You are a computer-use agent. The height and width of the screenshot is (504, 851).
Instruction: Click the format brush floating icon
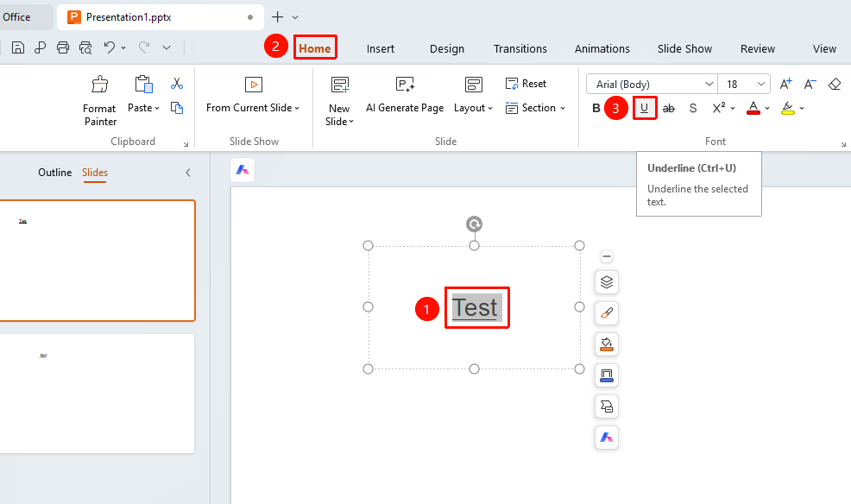click(x=607, y=313)
